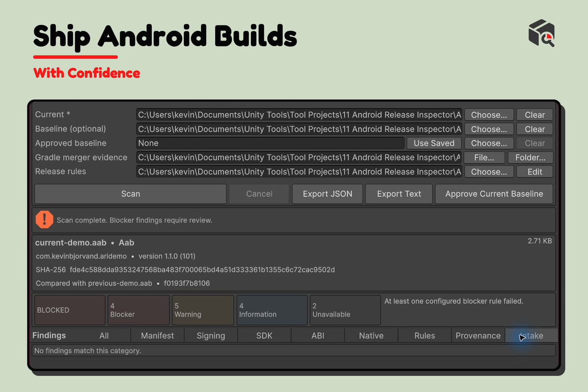This screenshot has height=392, width=588.
Task: Export results as Text
Action: 399,194
